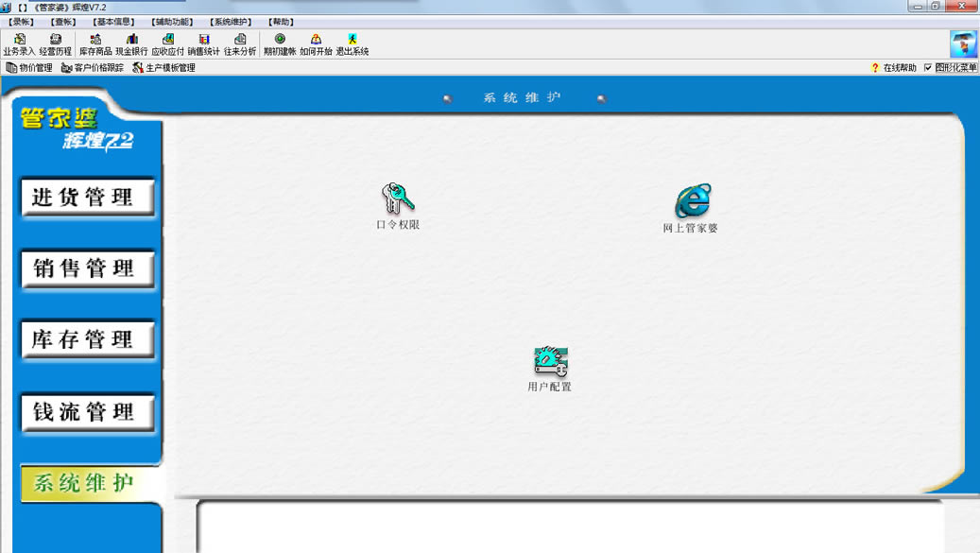Open the 【帮助】 menu
Screen dimensions: 980x553
click(281, 22)
